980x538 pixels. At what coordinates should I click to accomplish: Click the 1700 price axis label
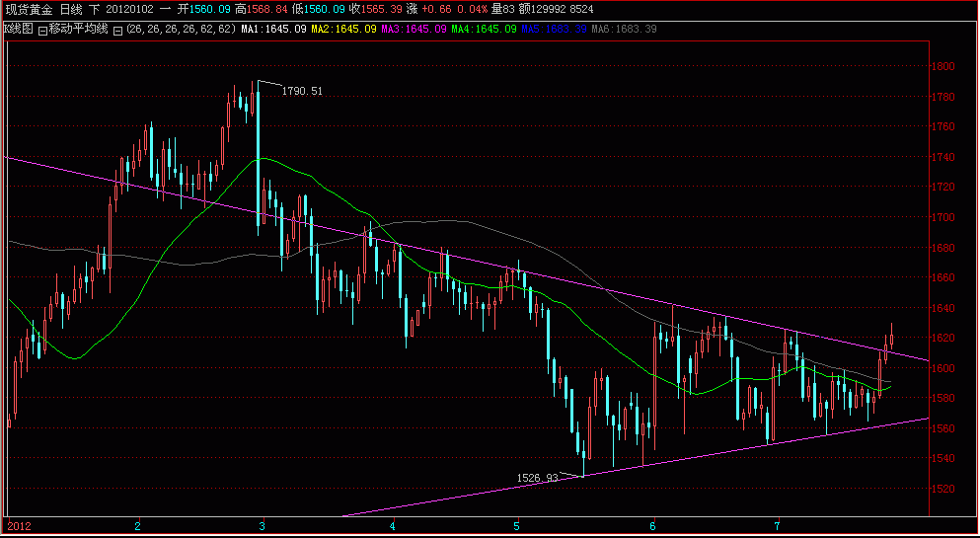coord(943,217)
